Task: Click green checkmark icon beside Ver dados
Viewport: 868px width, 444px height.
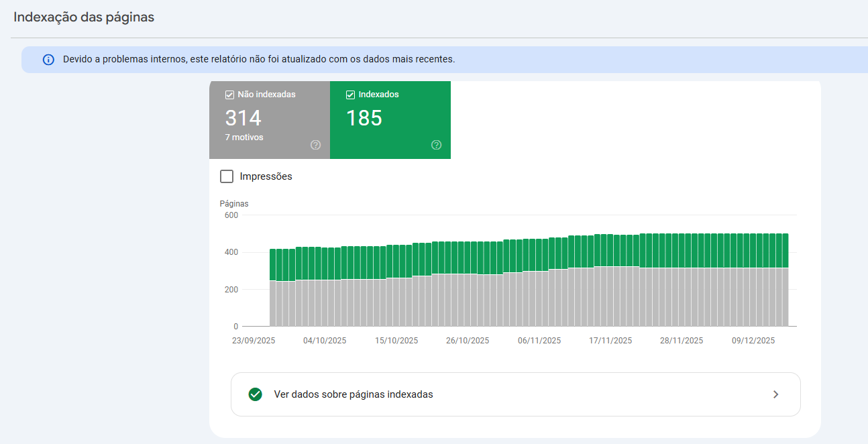Action: point(255,394)
